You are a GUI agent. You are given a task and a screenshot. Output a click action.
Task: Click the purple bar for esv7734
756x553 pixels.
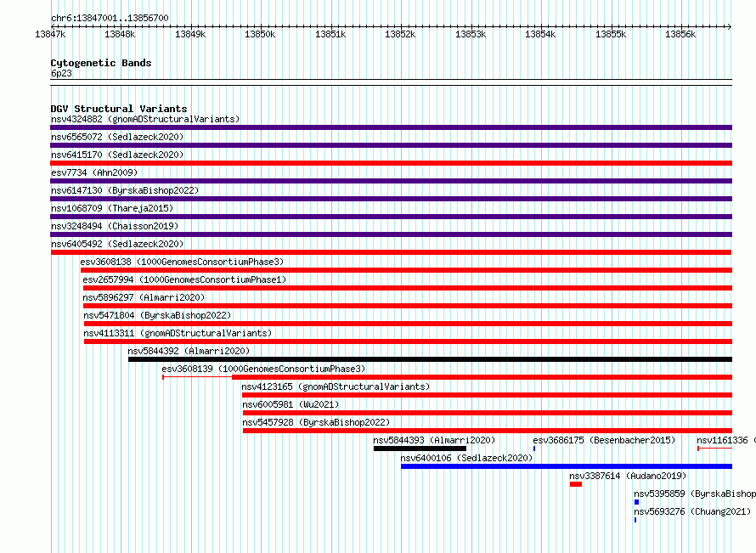coord(391,181)
